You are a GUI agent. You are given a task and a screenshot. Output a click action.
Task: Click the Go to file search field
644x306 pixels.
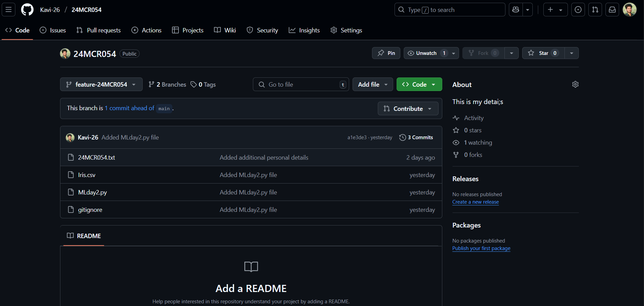pos(301,84)
